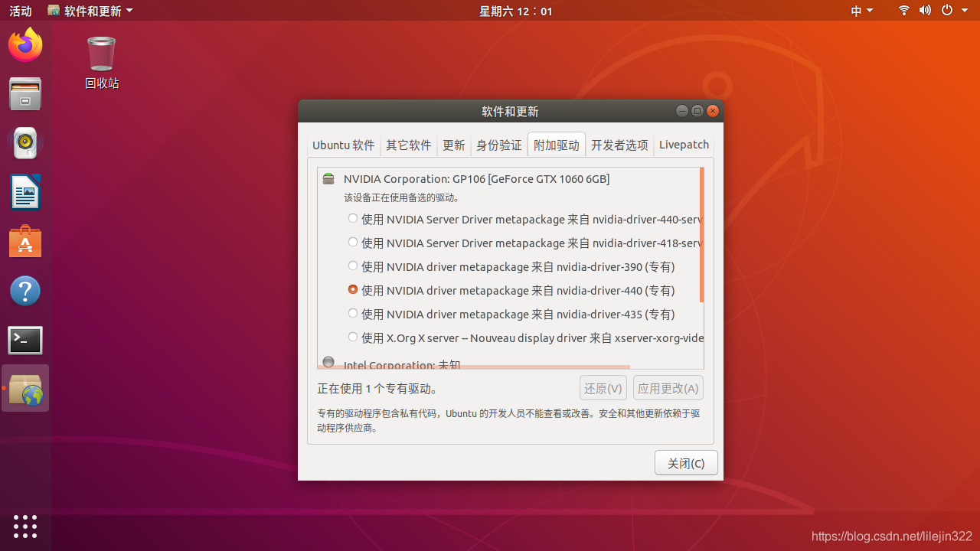
Task: Click the Wi-Fi status icon
Action: pyautogui.click(x=904, y=11)
